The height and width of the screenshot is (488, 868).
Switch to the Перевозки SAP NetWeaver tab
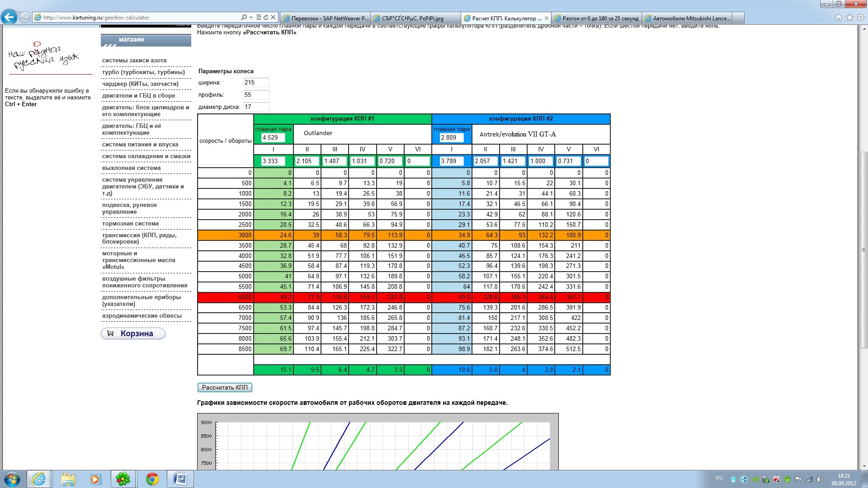[325, 18]
